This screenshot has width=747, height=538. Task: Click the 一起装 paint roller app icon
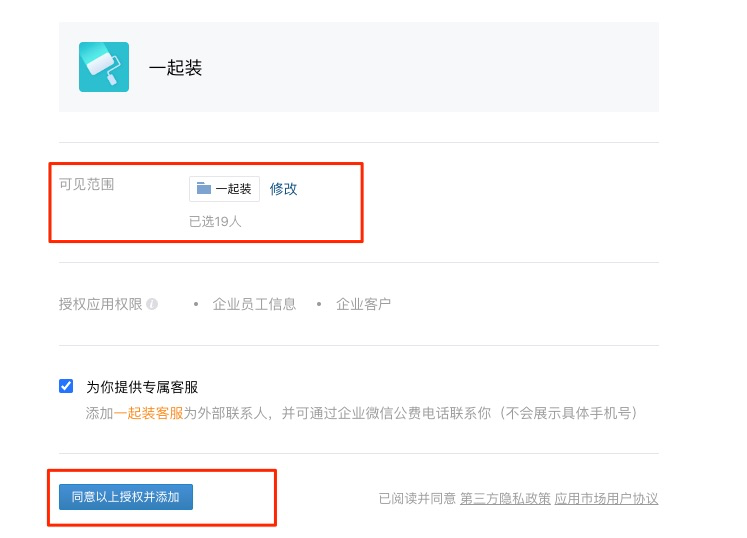tap(104, 67)
